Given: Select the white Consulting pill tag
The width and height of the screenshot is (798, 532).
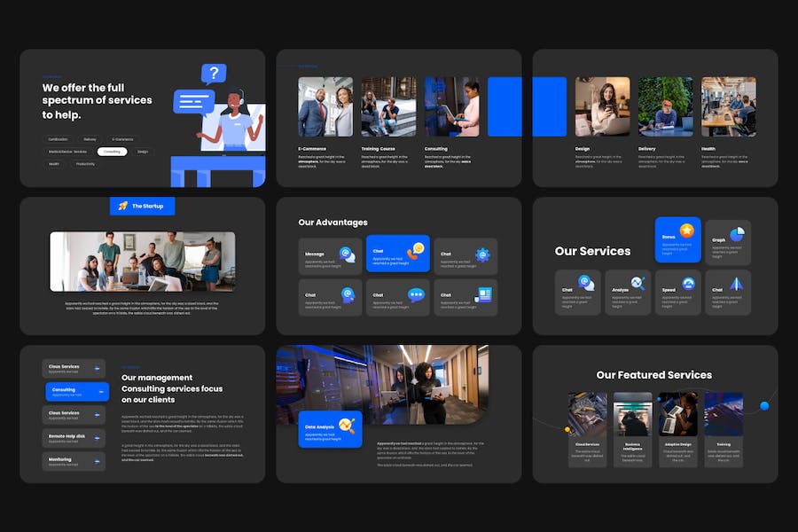Looking at the screenshot, I should [x=112, y=152].
